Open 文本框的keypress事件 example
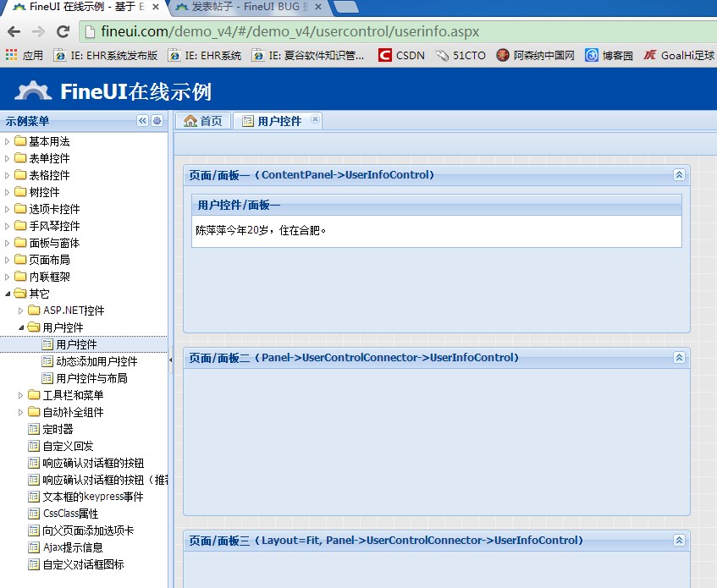Screen dimensions: 717x588 [93, 497]
